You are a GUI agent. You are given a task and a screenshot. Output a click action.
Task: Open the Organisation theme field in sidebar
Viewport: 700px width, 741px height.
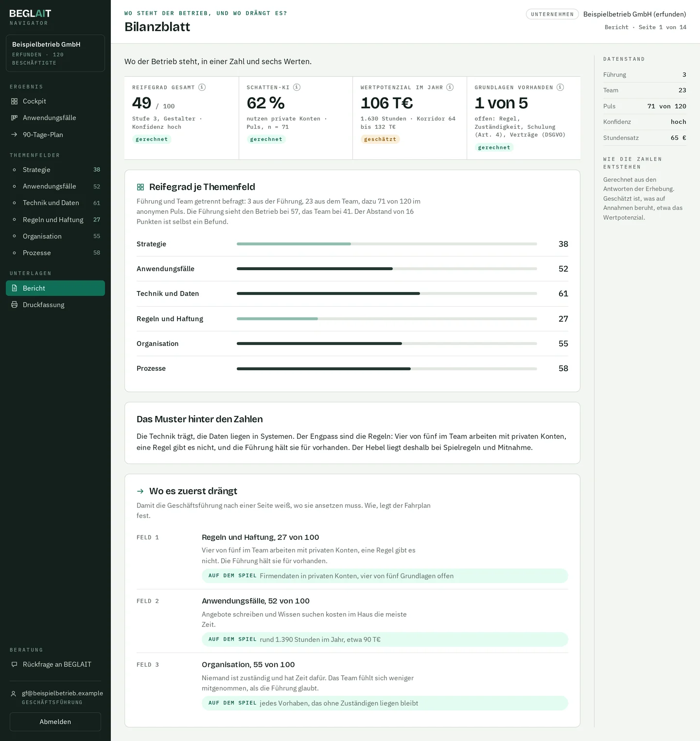(x=55, y=236)
